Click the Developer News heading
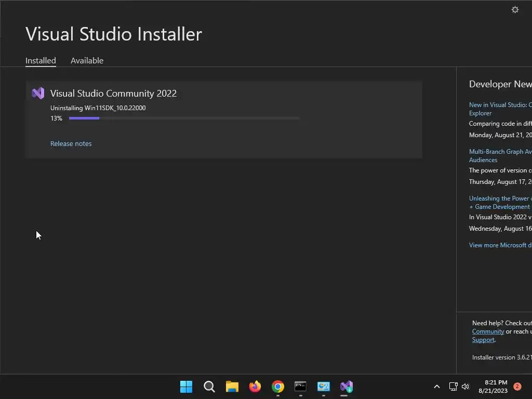The height and width of the screenshot is (399, 532). (500, 84)
